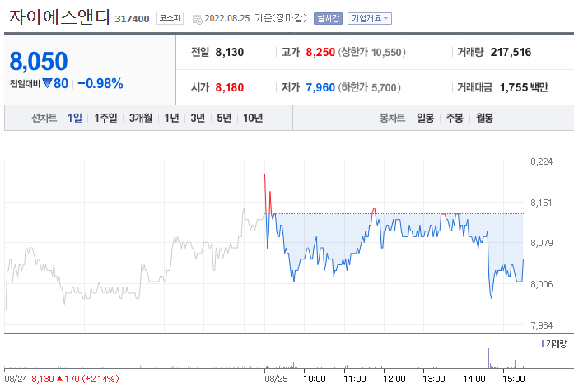Switch to the 1주일 line chart
The width and height of the screenshot is (574, 392).
point(105,118)
